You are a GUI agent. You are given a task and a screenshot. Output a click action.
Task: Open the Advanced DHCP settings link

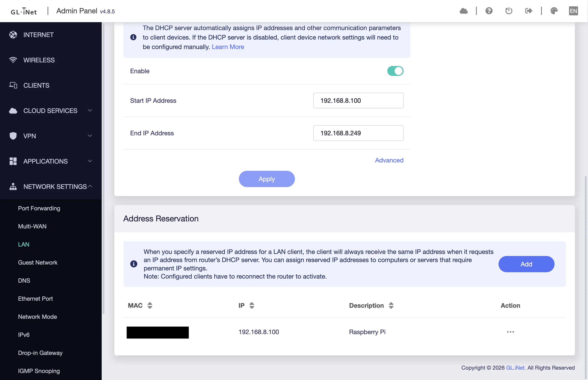coord(389,160)
